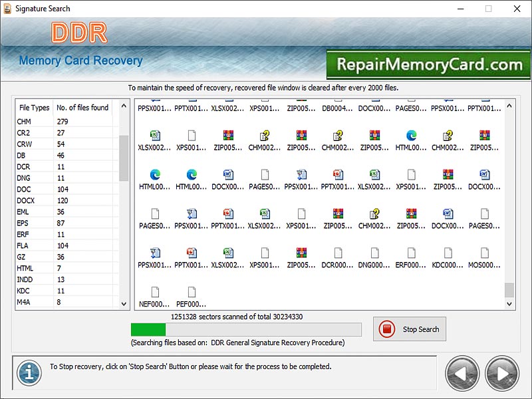Open the PEF000 recovered file icon
This screenshot has height=399, width=532.
click(192, 291)
